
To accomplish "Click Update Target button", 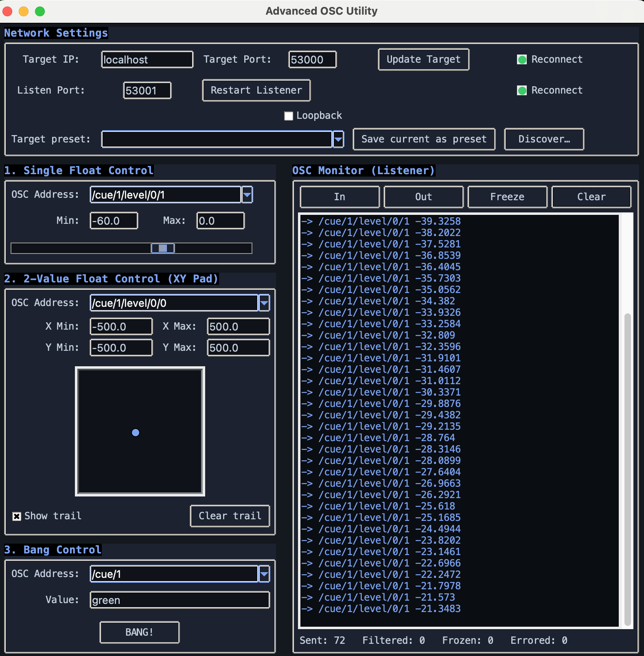I will tap(424, 60).
